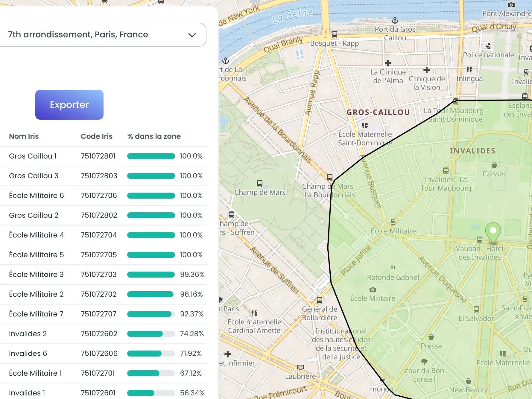
Task: Click the Invalides 2 progress bar
Action: (151, 334)
